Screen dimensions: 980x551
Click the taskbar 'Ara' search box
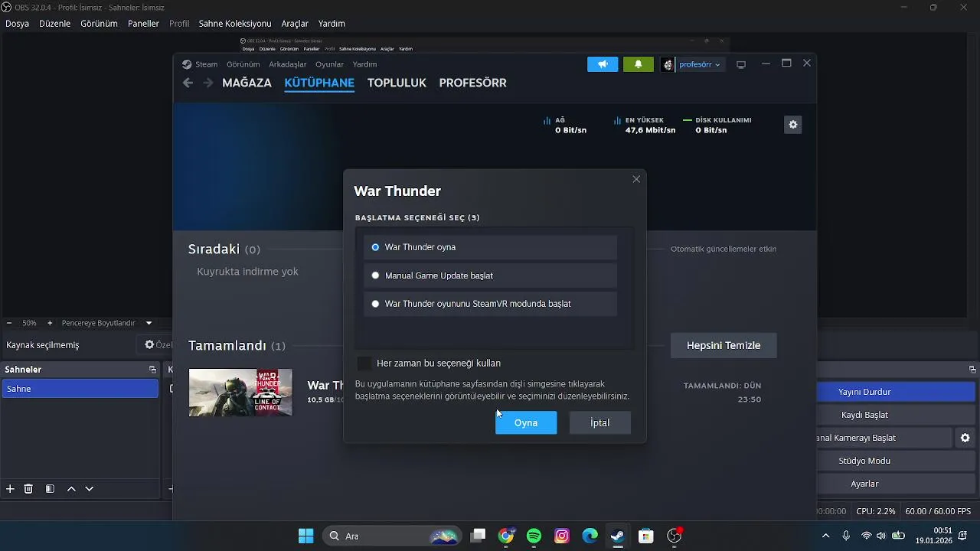click(x=392, y=536)
